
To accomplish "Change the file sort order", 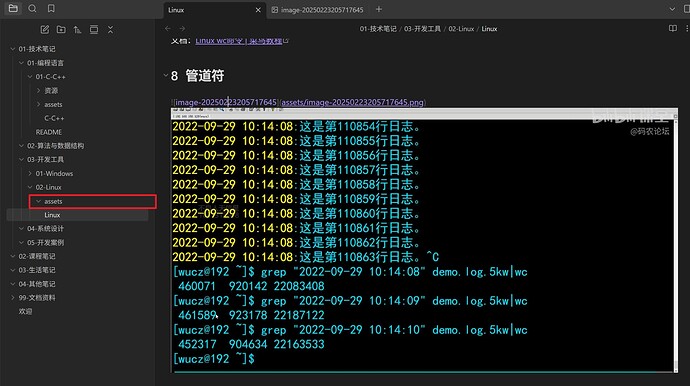I will pyautogui.click(x=77, y=29).
